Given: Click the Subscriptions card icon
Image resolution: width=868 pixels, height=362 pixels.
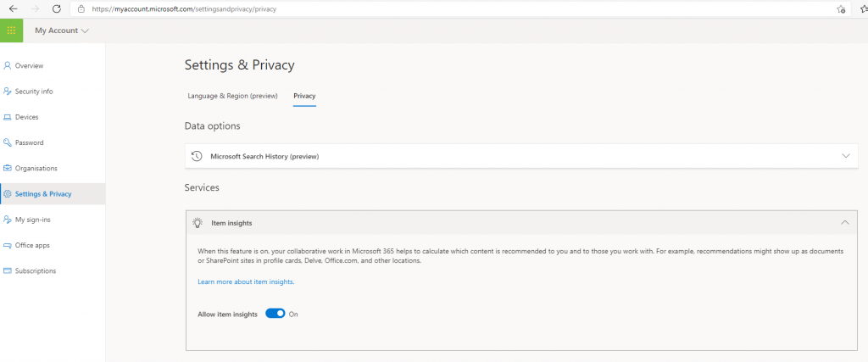Looking at the screenshot, I should [x=8, y=271].
